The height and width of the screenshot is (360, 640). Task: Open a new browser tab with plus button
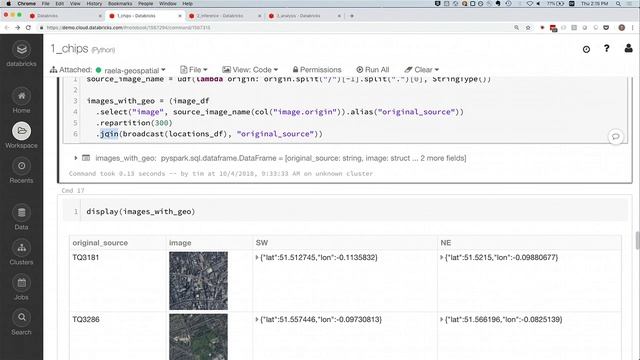tap(352, 16)
